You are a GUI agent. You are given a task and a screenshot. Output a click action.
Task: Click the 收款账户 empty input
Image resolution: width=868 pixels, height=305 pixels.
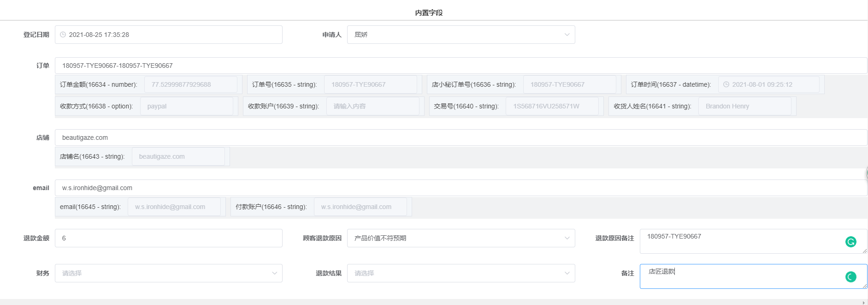click(372, 106)
